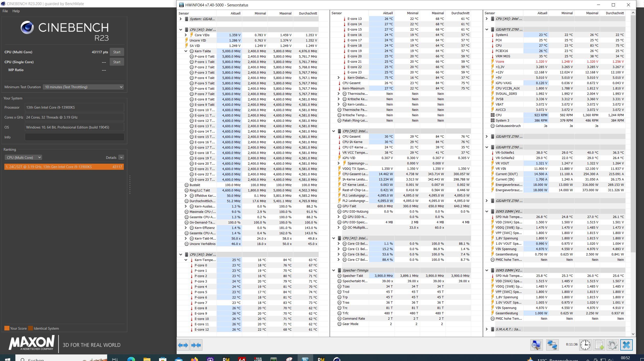Select the Ring/LLC Takt row

(x=248, y=190)
